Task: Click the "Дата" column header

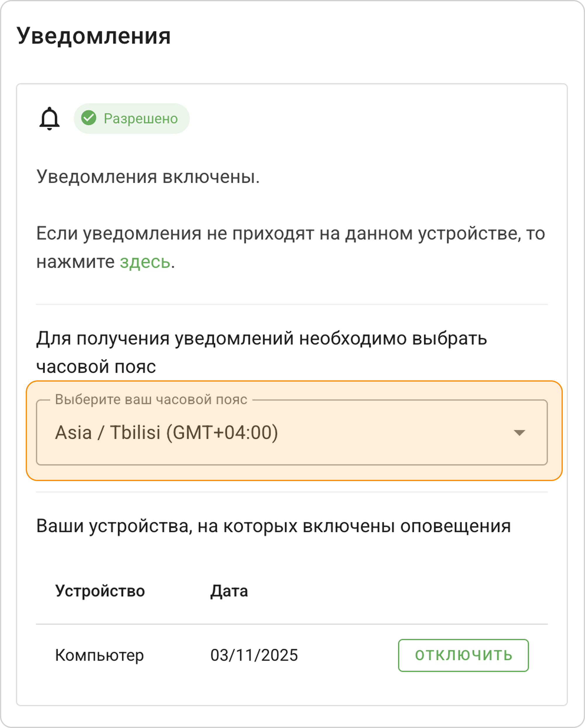Action: coord(229,591)
